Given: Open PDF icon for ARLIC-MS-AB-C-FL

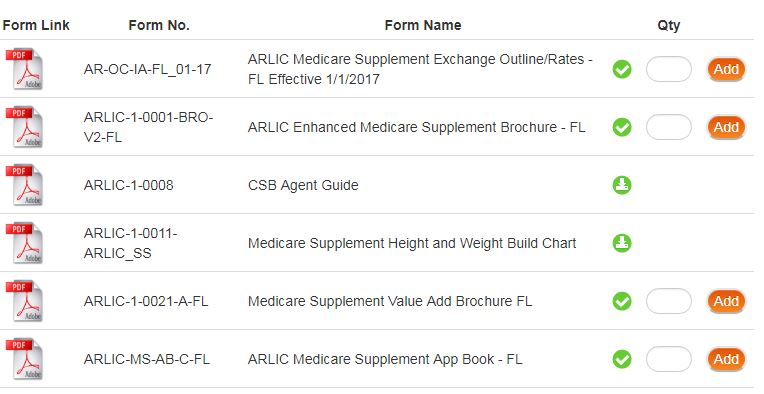Looking at the screenshot, I should [24, 359].
